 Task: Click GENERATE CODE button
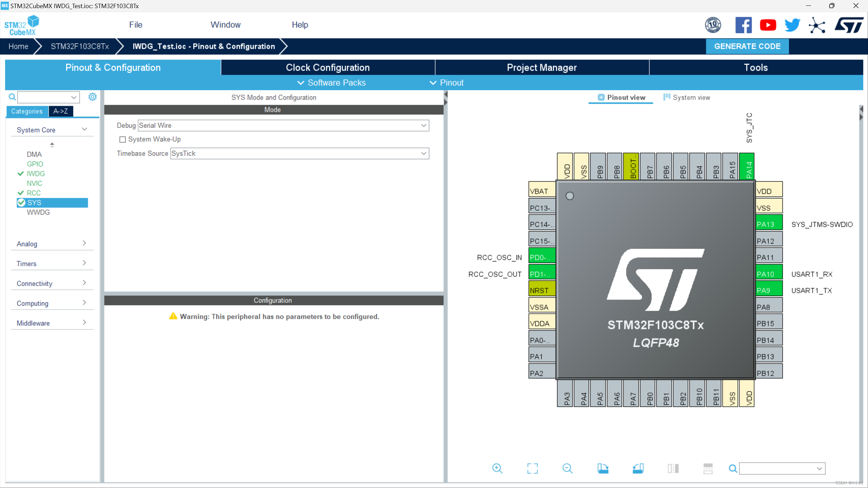coord(747,46)
